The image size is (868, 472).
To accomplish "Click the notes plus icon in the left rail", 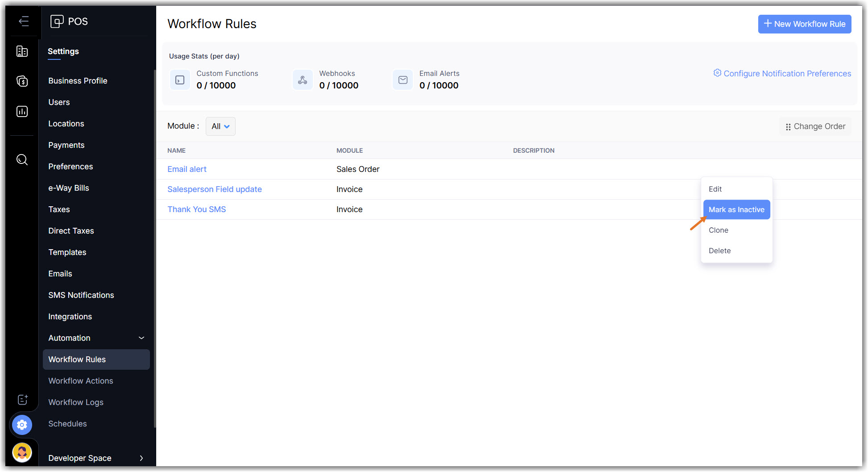I will click(x=22, y=400).
